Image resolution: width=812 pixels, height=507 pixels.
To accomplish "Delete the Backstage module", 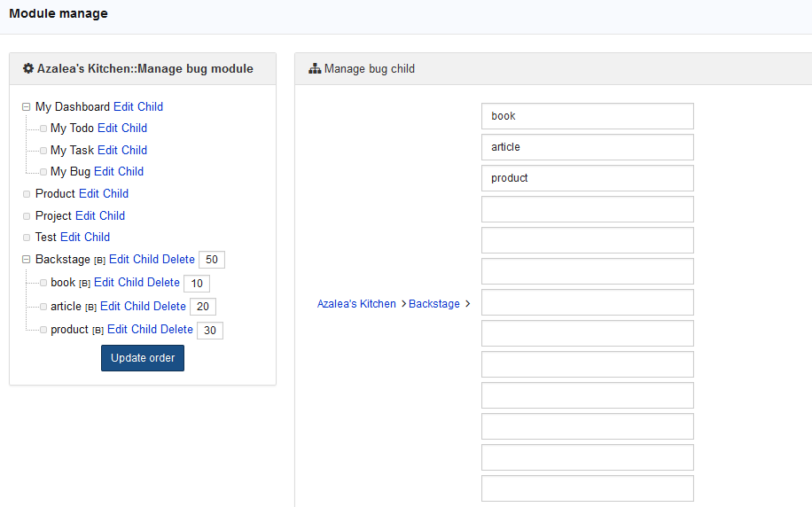I will coord(178,260).
